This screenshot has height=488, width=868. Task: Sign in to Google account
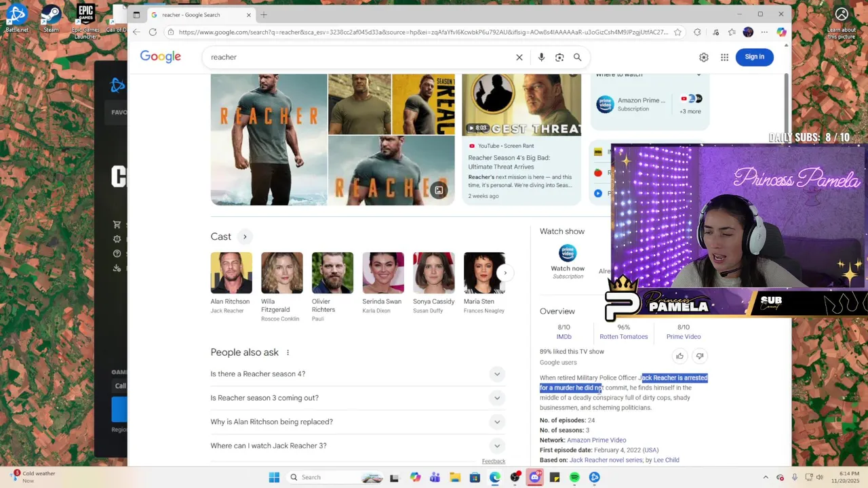point(755,57)
